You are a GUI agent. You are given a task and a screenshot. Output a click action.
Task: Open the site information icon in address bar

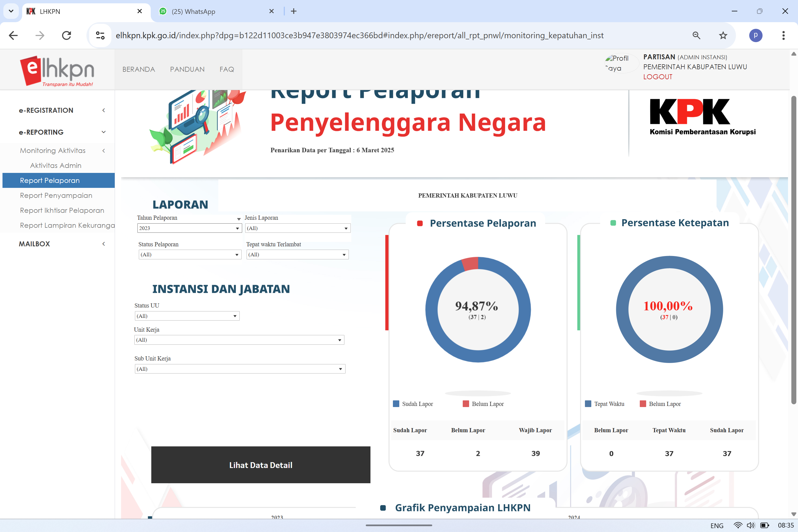pos(100,35)
